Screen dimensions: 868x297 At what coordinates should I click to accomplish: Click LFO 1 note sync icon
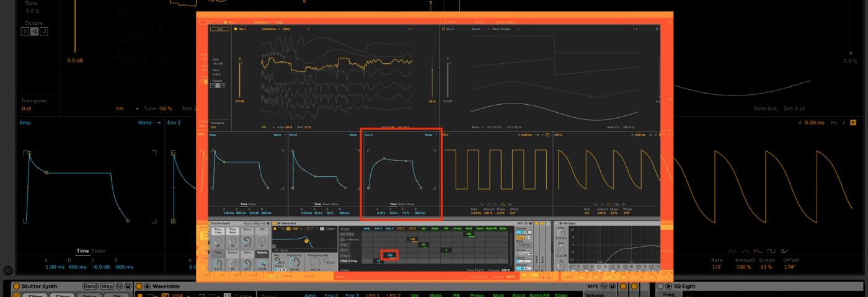542,135
